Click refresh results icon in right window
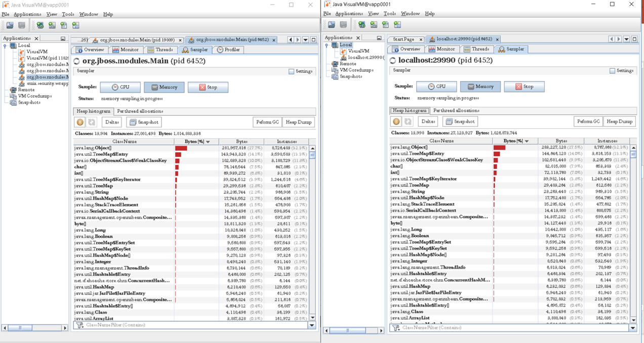 pyautogui.click(x=408, y=121)
